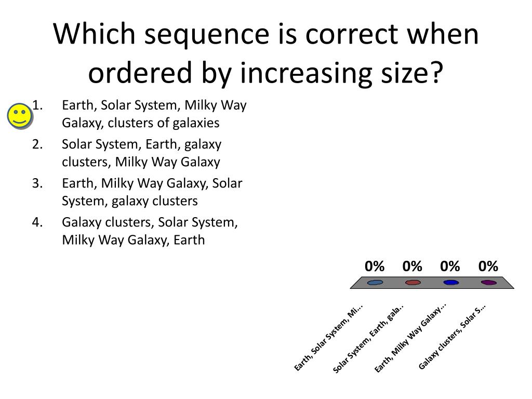Click the 0% label above the steel-blue marker
Screen dimensions: 532x399
point(375,267)
